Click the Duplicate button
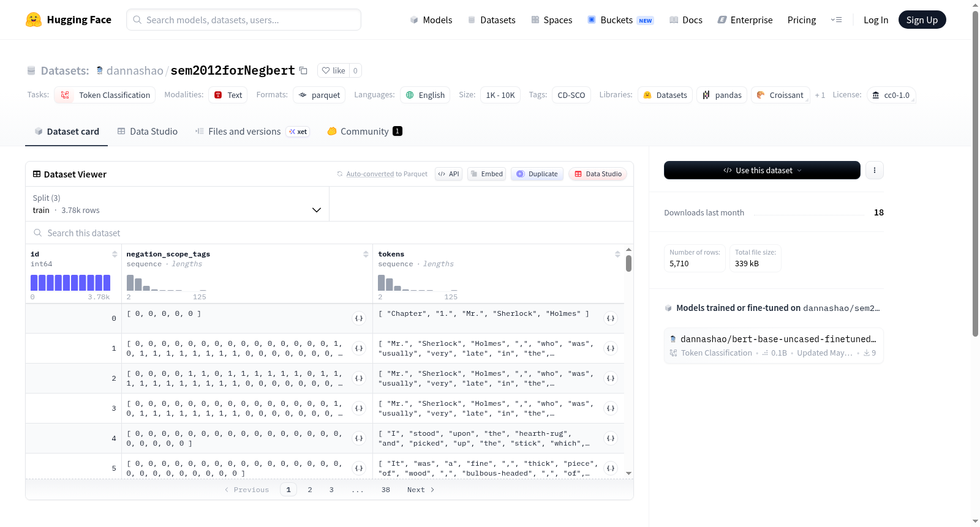This screenshot has width=980, height=527. 537,174
